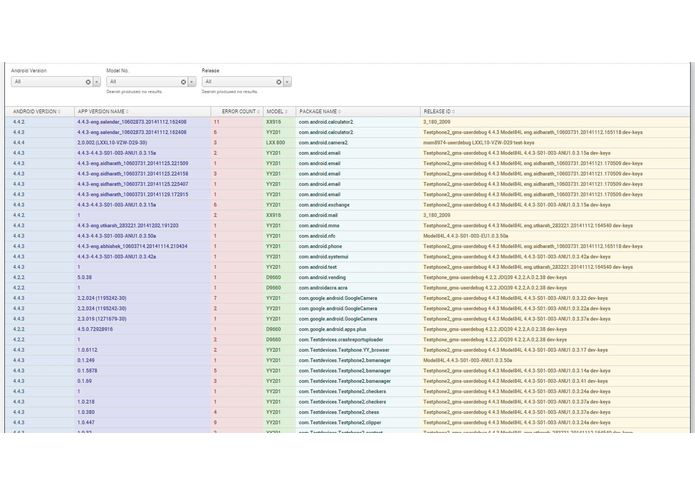Screen dimensions: 695x494
Task: Clear the Android Version filter selection
Action: coord(88,82)
